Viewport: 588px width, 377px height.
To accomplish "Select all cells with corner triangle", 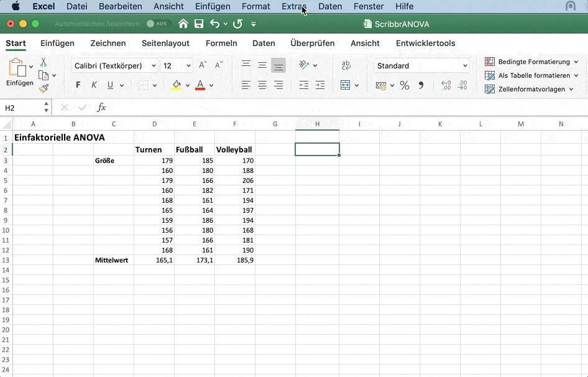I will coord(7,124).
